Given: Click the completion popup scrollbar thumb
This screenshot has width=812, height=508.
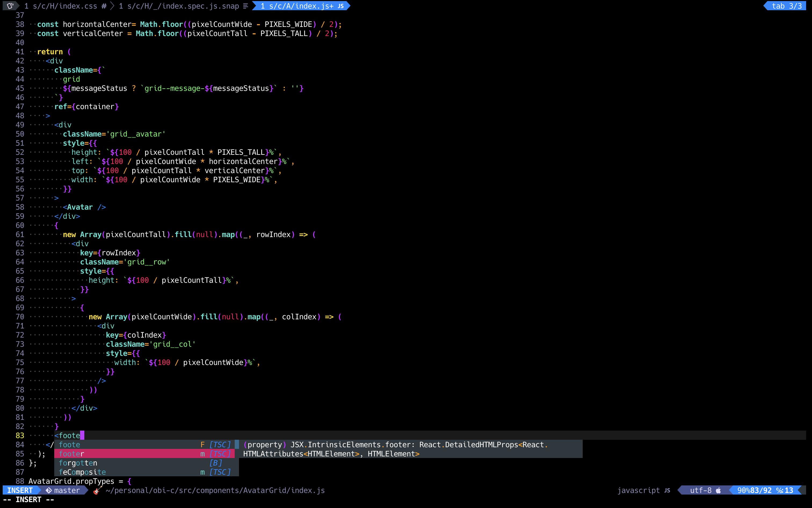Looking at the screenshot, I should (x=237, y=444).
